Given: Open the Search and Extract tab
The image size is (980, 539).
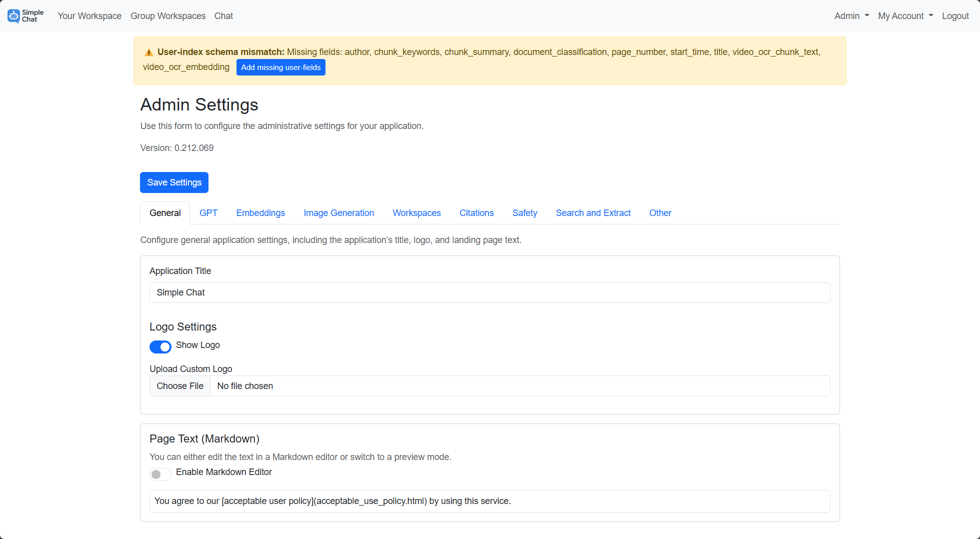Looking at the screenshot, I should [593, 213].
